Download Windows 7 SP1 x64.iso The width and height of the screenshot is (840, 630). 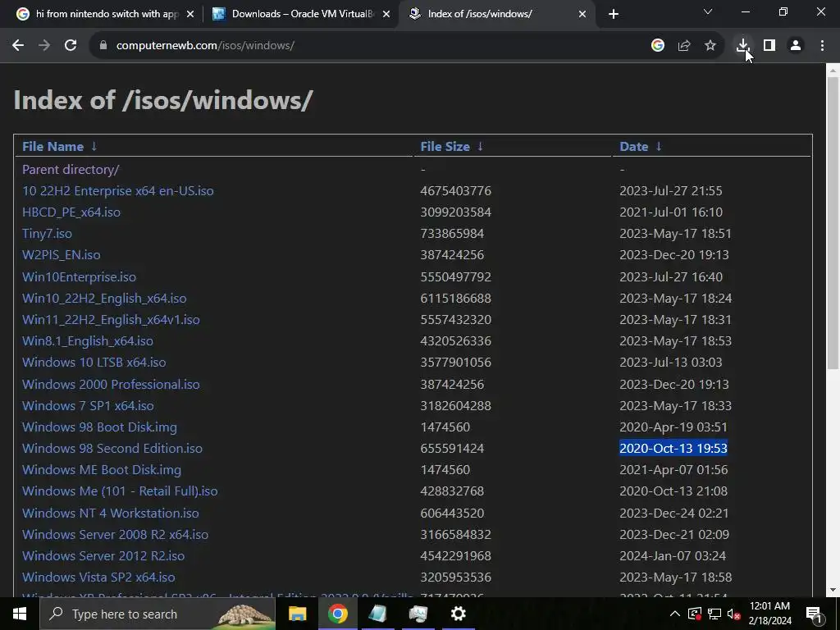(88, 405)
